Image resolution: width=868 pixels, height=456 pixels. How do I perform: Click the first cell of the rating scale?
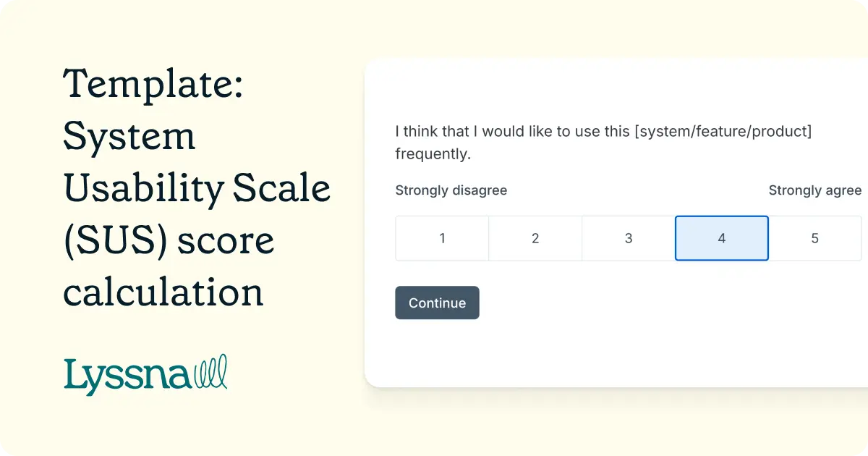click(442, 237)
